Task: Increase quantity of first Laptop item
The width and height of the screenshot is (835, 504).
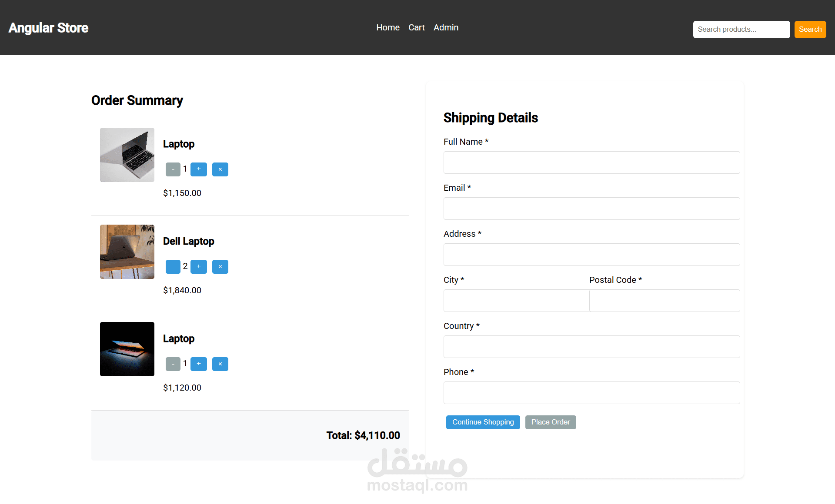Action: pyautogui.click(x=199, y=169)
